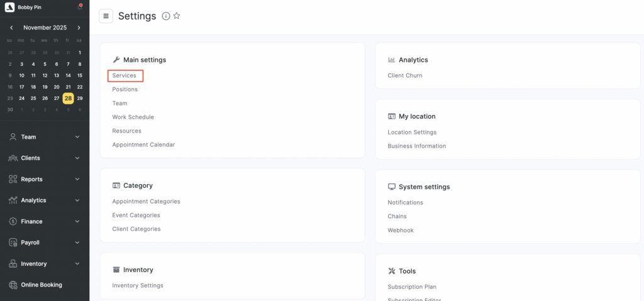Expand the Payroll sidebar chevron

pos(77,243)
